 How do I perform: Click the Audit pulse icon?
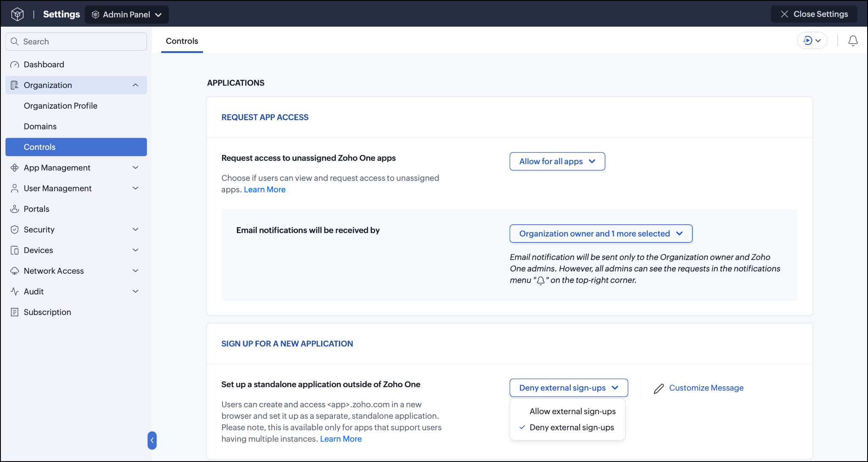click(15, 291)
